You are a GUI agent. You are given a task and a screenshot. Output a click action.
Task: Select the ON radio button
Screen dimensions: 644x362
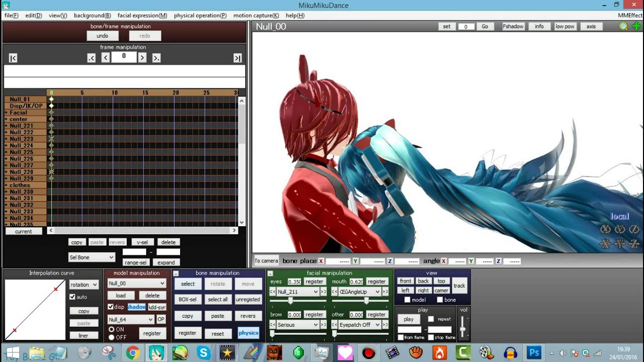pyautogui.click(x=112, y=329)
